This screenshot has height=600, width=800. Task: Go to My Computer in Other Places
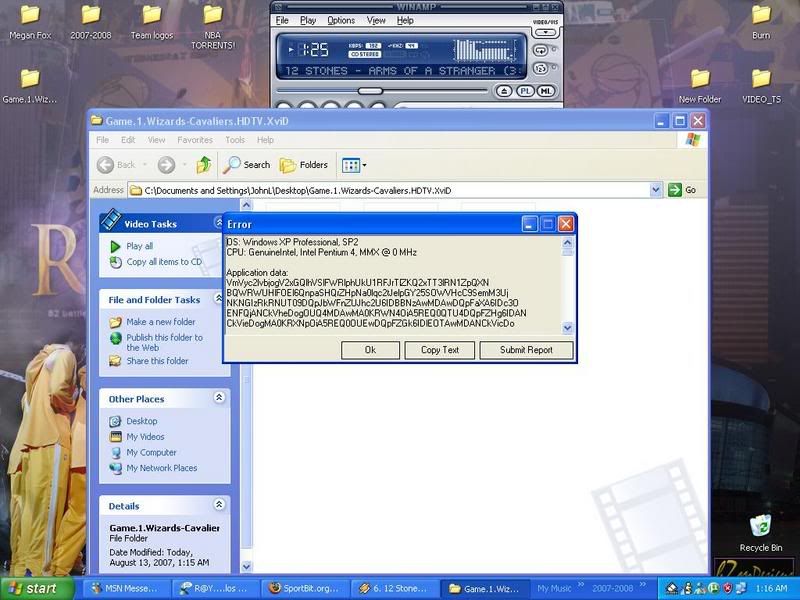pos(152,453)
